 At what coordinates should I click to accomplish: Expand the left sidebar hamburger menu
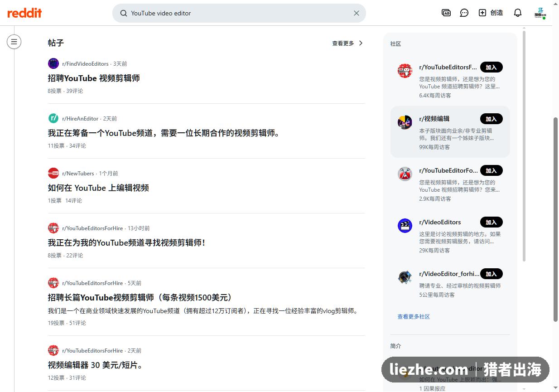point(14,42)
